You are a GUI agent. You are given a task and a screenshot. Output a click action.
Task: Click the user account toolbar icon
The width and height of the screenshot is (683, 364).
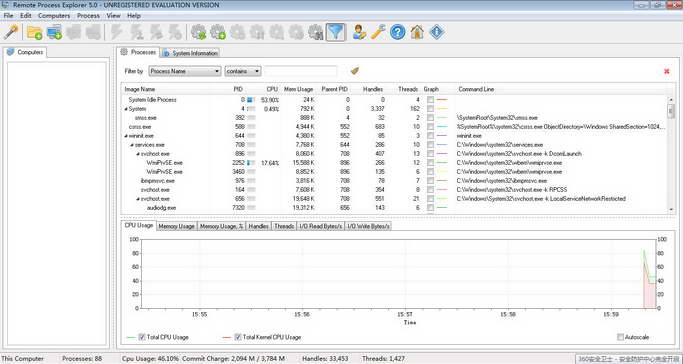(359, 32)
